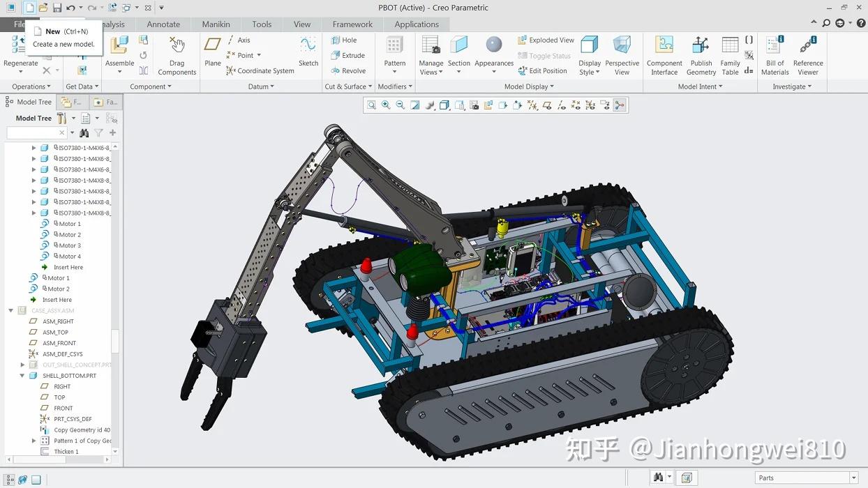Switch to the Tools ribbon tab
The height and width of the screenshot is (488, 868).
pos(262,24)
